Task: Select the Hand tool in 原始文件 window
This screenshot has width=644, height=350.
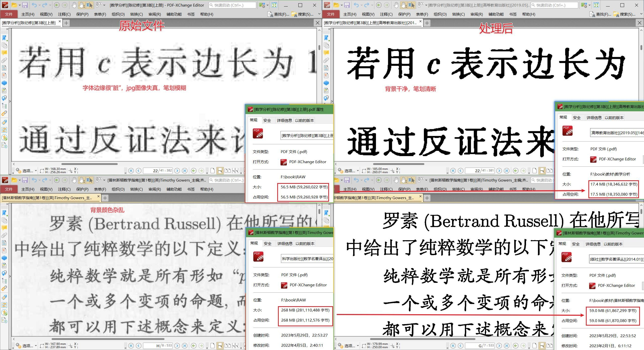Action: click(x=74, y=5)
